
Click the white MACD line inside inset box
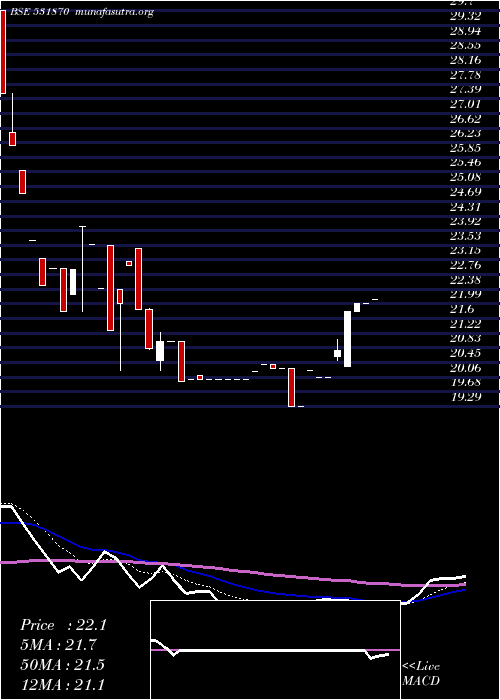coord(270,650)
